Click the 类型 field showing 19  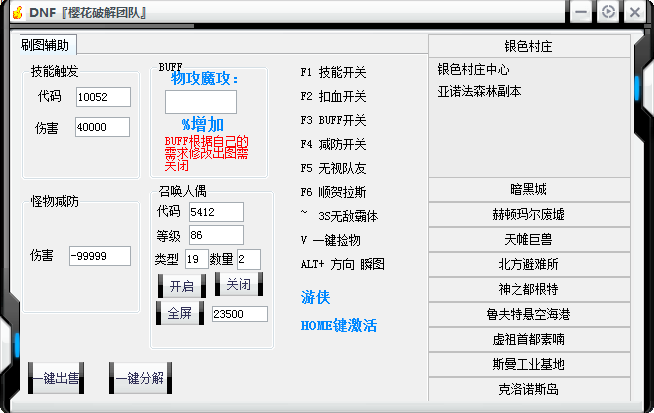197,259
